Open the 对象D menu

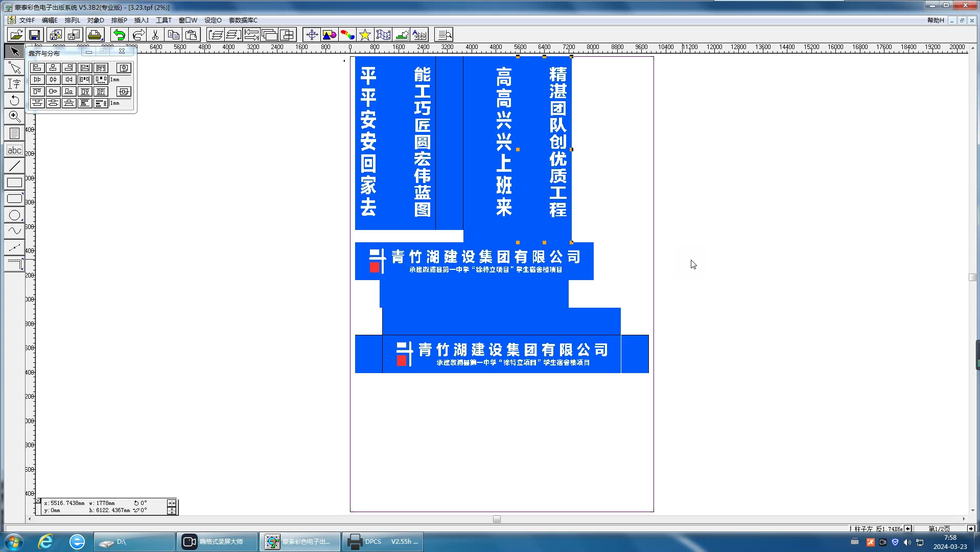coord(95,20)
